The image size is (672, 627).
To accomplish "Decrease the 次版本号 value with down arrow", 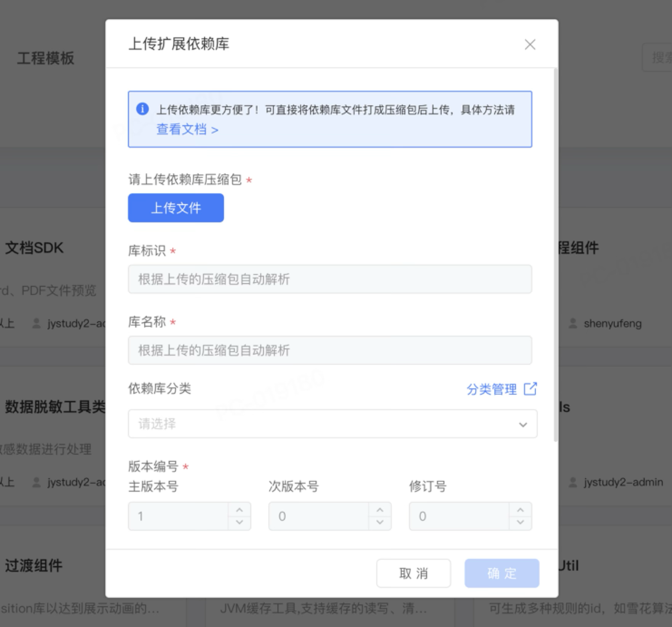I will click(380, 522).
